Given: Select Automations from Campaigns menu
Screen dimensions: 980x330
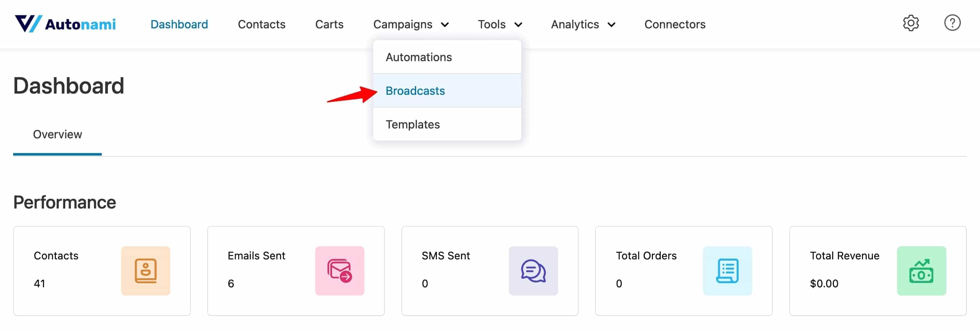Looking at the screenshot, I should click(447, 57).
